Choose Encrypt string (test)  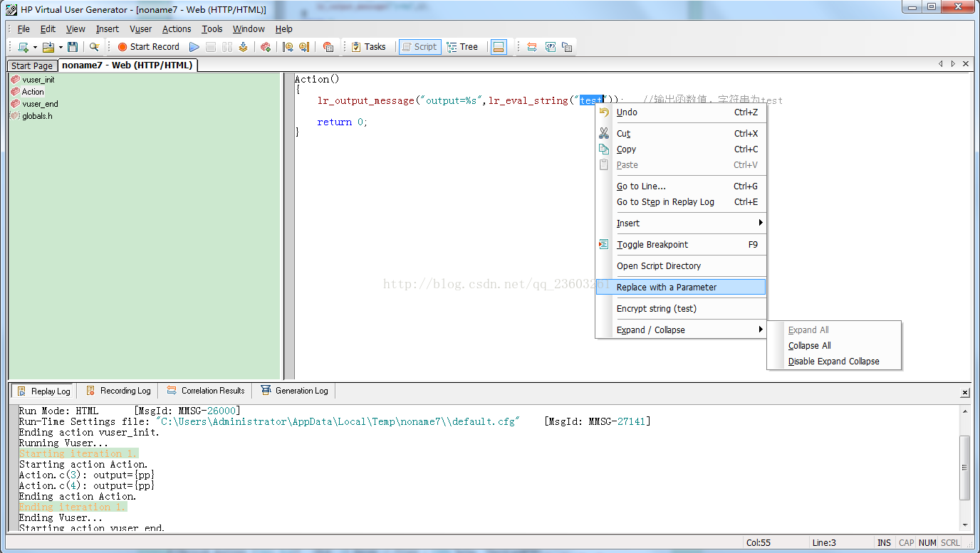pos(680,309)
